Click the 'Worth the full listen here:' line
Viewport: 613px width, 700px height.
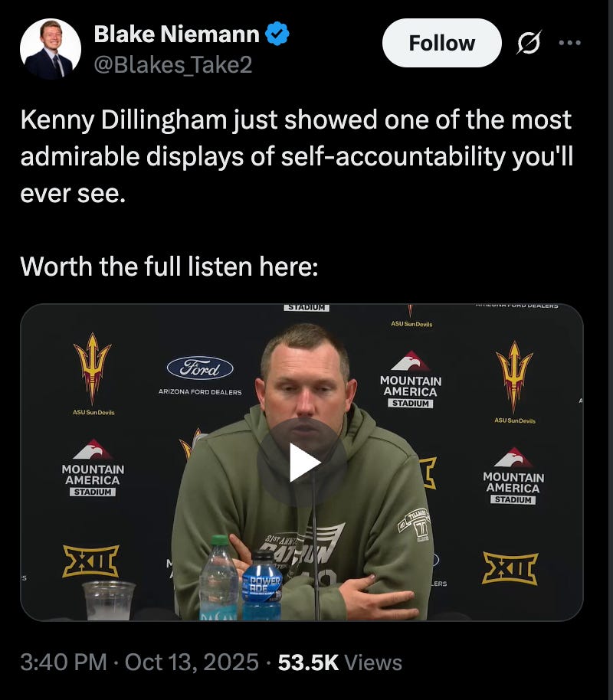click(169, 267)
